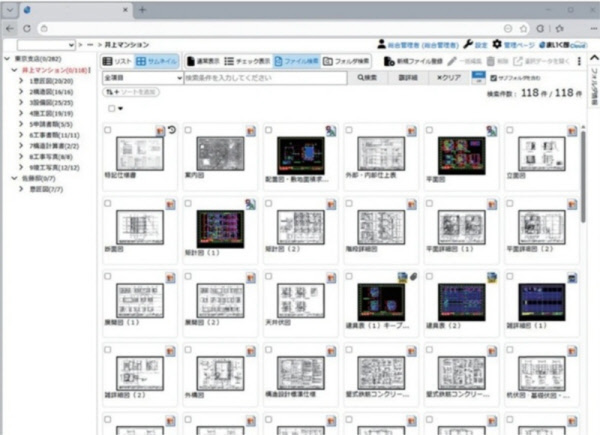Click file type icon on 立面図 card

coord(572,131)
